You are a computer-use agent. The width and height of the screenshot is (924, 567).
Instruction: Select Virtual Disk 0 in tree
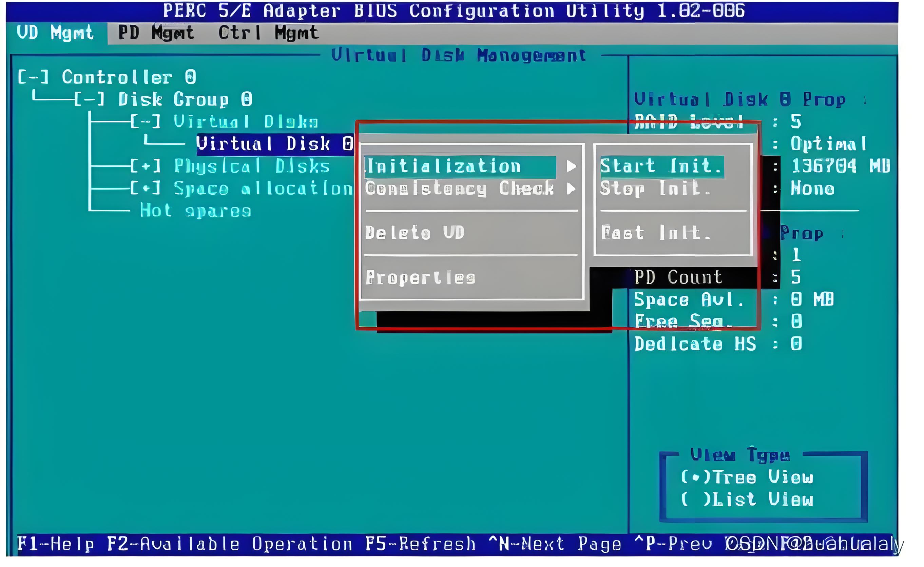pos(274,144)
